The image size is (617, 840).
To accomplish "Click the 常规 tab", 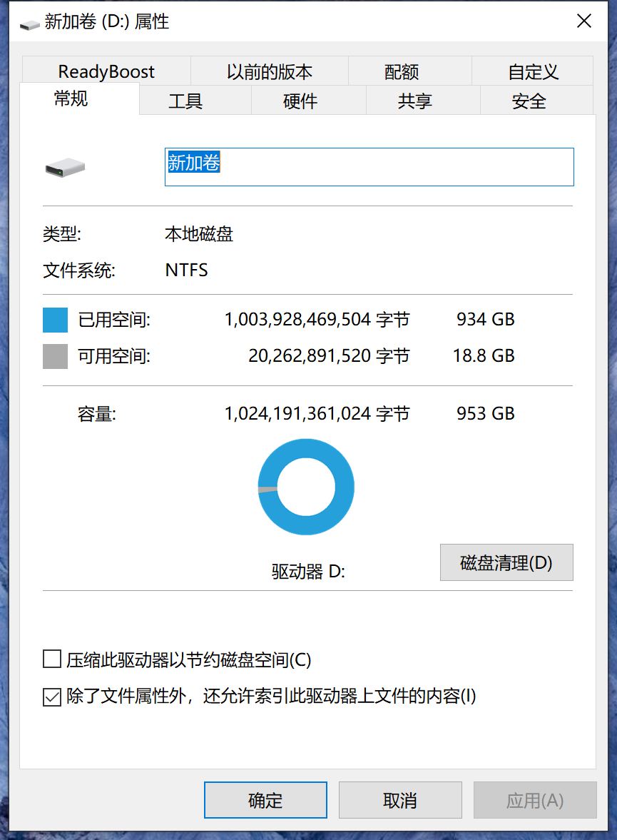I will [x=71, y=99].
